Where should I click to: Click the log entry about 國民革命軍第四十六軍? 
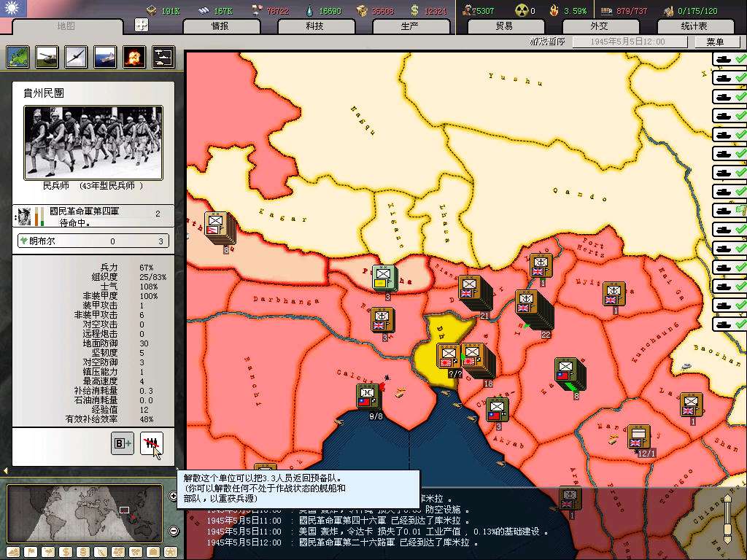point(338,521)
